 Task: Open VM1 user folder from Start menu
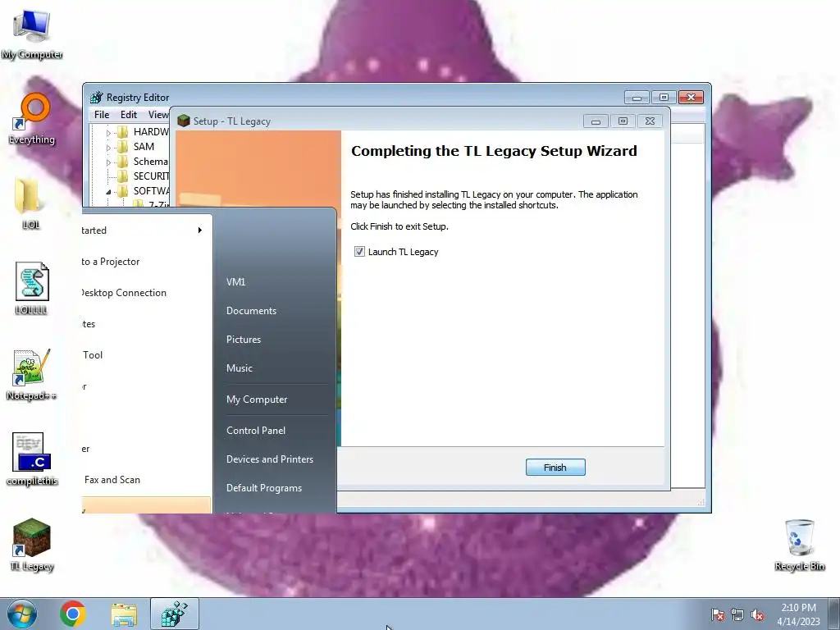click(x=235, y=282)
